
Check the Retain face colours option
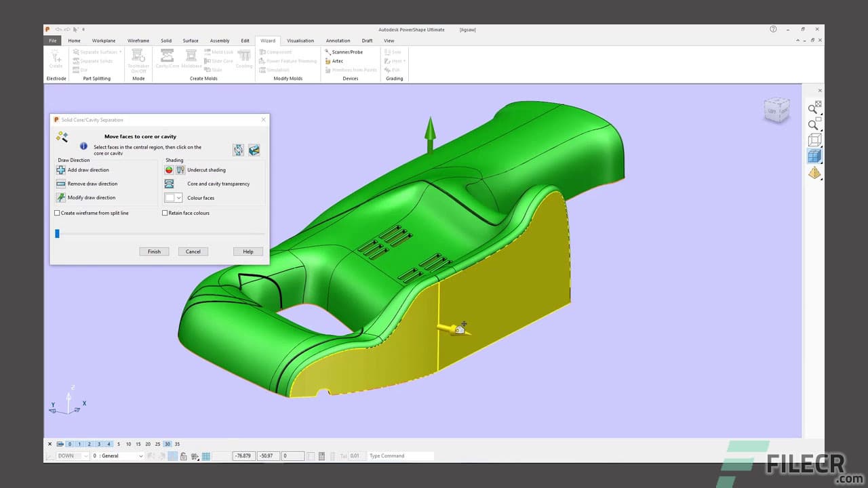click(164, 213)
